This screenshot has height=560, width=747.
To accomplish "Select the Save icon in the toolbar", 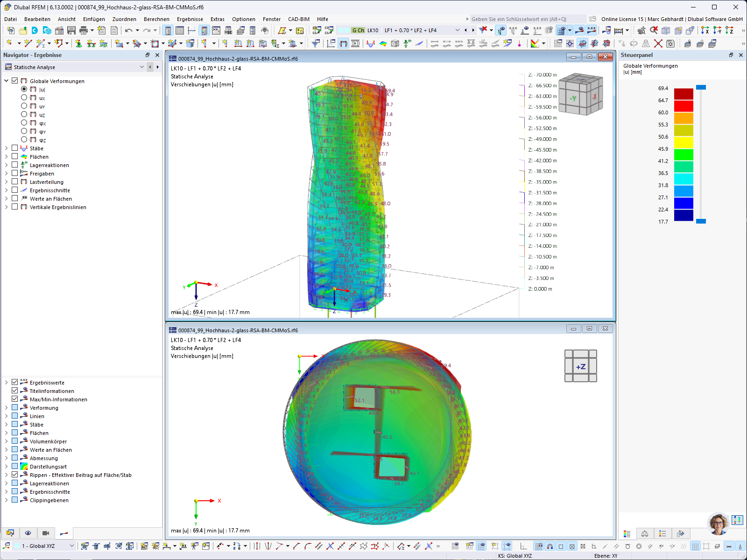I will (x=71, y=30).
